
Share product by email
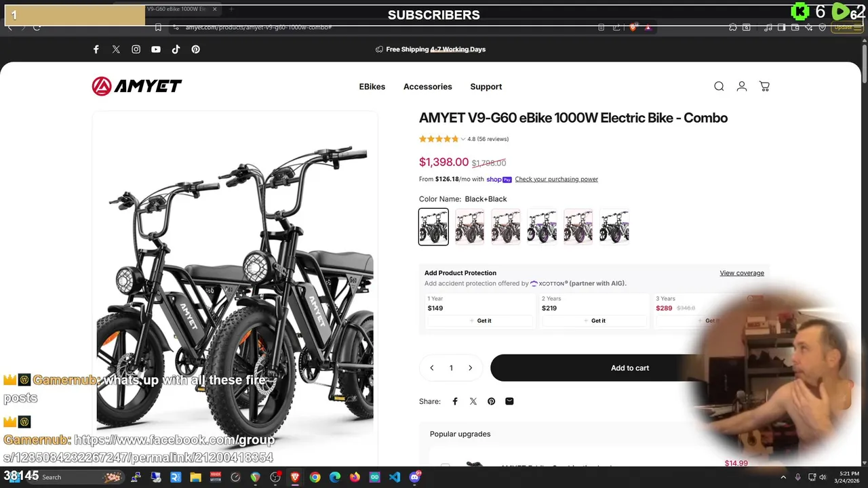click(x=509, y=401)
